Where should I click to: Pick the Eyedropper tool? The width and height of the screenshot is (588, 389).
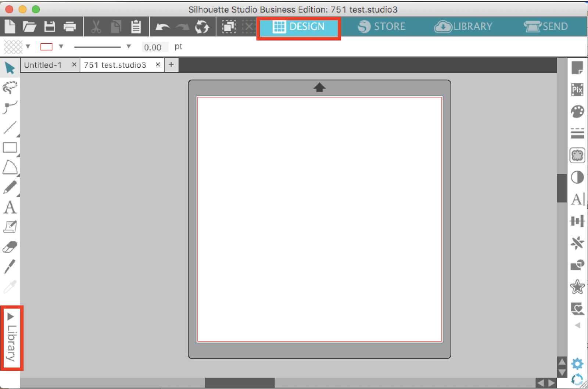point(10,286)
